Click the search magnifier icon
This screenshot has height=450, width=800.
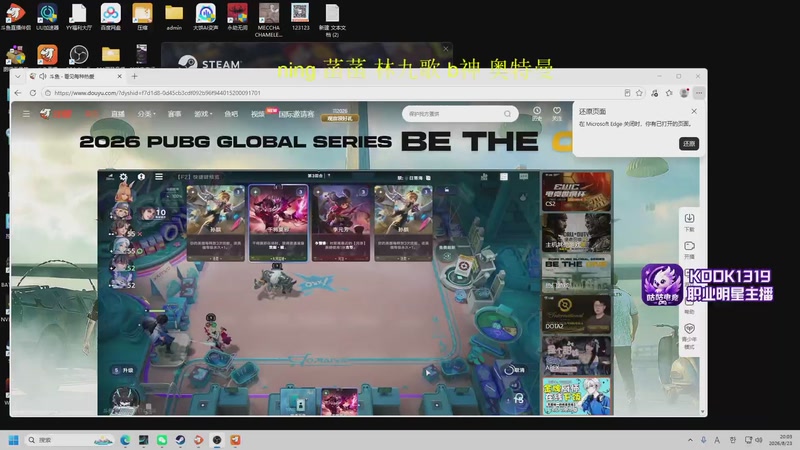(507, 114)
